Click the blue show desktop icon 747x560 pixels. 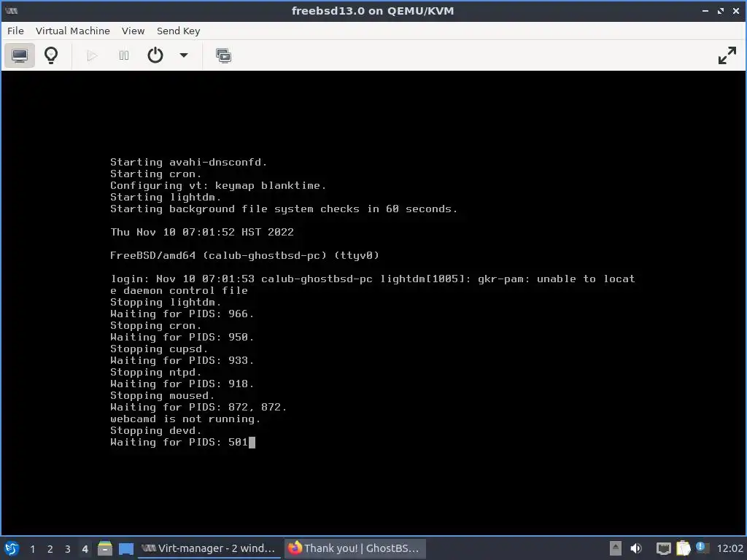tap(125, 548)
